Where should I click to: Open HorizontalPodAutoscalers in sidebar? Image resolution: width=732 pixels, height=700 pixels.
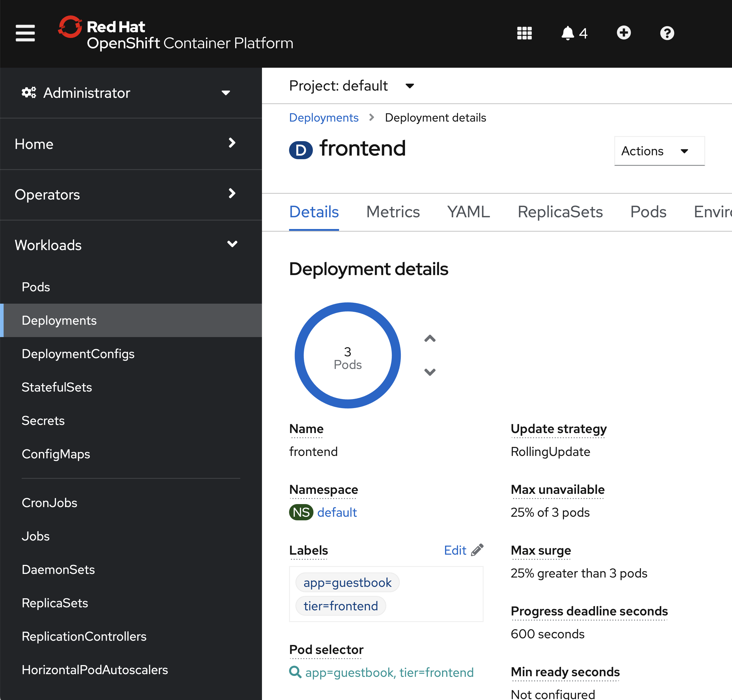[x=131, y=670]
